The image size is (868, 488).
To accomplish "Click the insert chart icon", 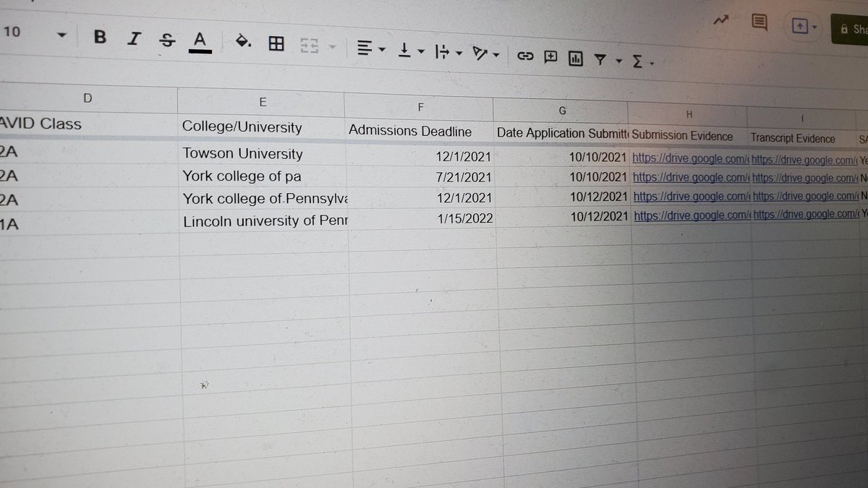I will click(x=576, y=59).
